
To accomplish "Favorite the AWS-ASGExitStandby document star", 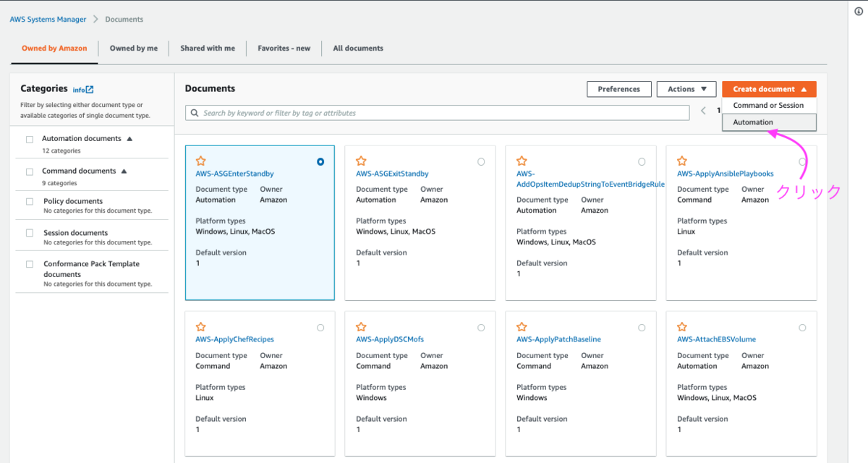I will pyautogui.click(x=362, y=161).
